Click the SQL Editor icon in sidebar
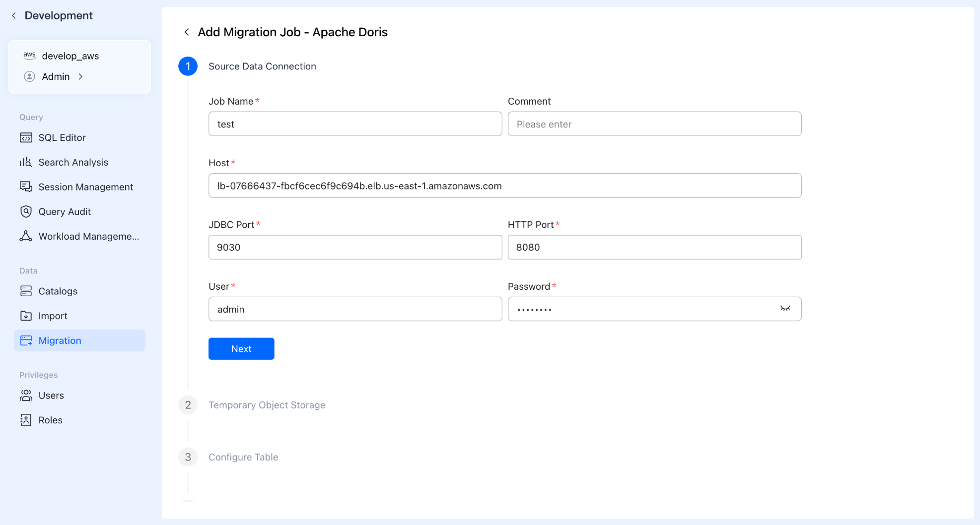980x525 pixels. point(26,137)
